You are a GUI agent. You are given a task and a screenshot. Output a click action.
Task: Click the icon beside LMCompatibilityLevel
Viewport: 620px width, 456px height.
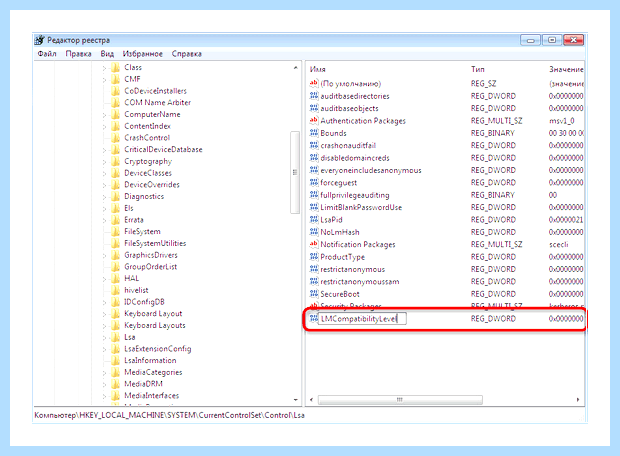point(314,318)
